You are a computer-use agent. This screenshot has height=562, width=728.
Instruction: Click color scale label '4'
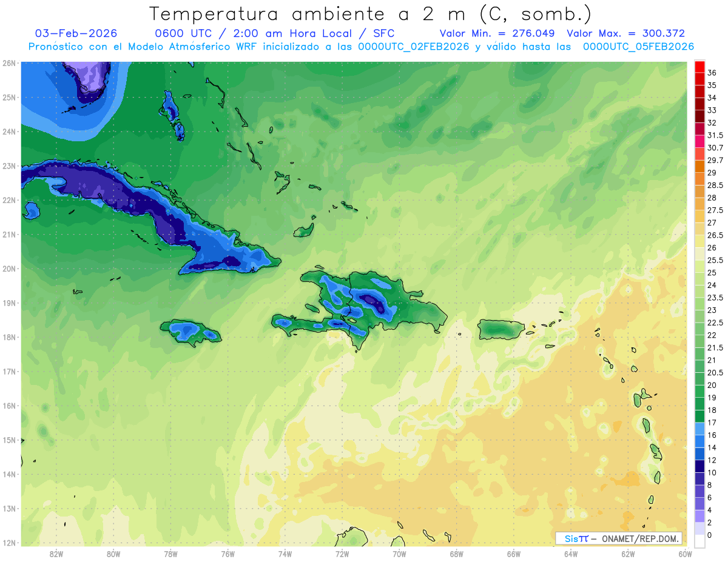710,510
